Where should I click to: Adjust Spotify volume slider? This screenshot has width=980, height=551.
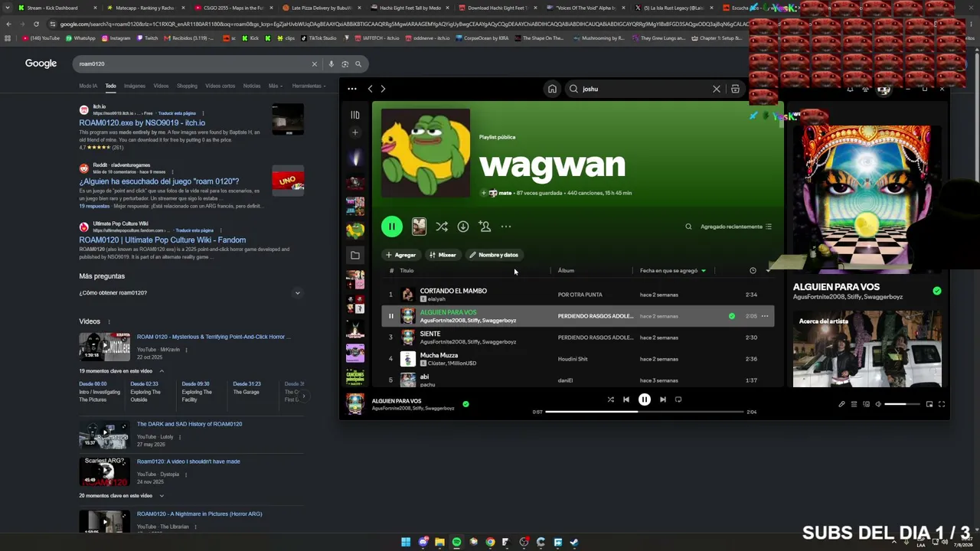pyautogui.click(x=902, y=404)
